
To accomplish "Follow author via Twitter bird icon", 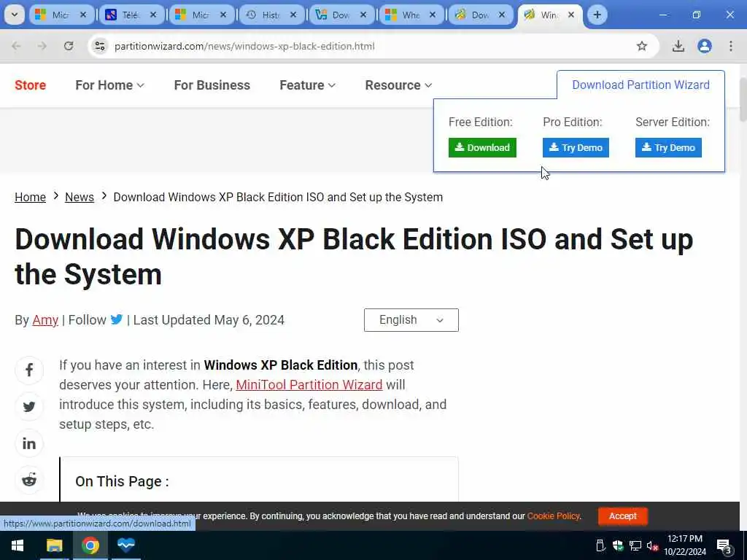I will [x=117, y=319].
